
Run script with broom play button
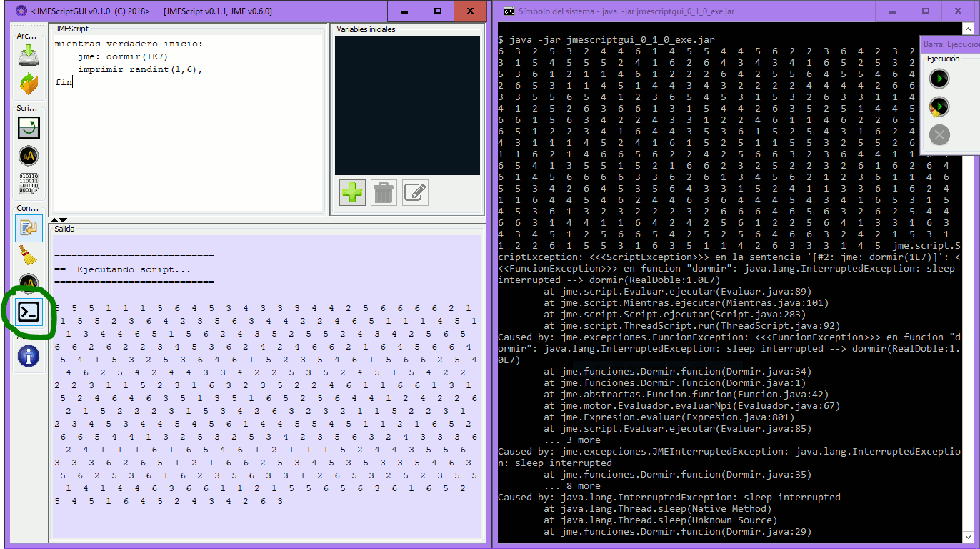point(939,107)
